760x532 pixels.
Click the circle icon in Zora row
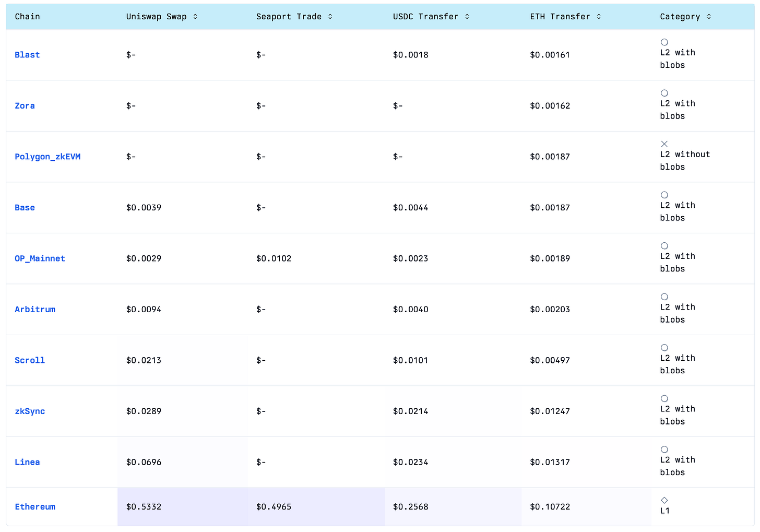[664, 93]
